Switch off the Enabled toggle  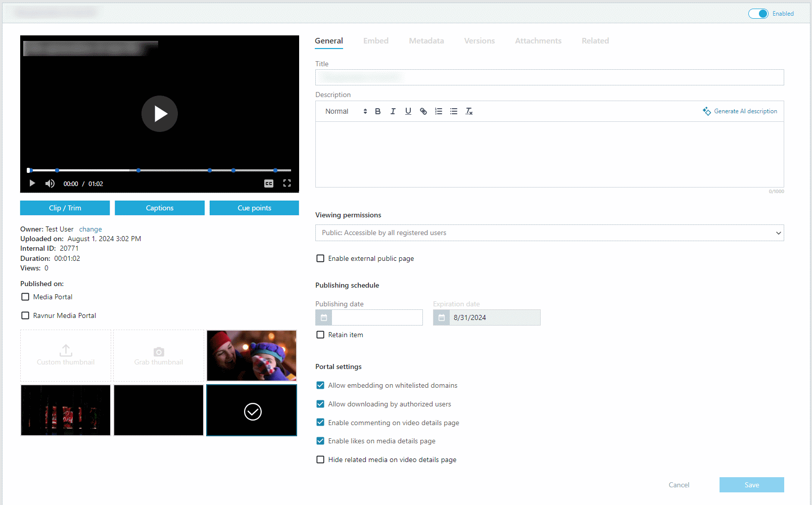758,14
